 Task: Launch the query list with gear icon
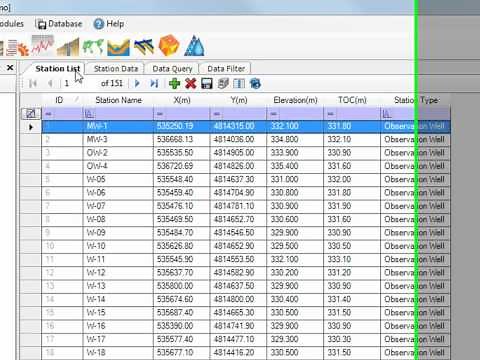click(x=17, y=47)
